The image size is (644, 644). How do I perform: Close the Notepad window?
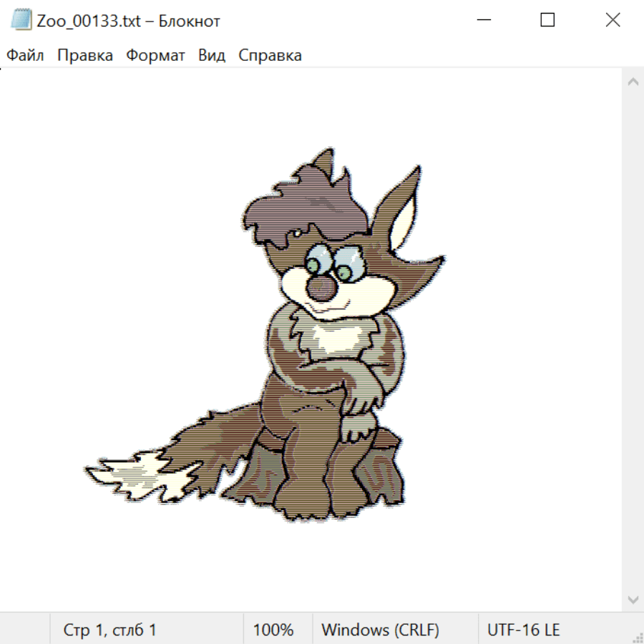click(613, 20)
